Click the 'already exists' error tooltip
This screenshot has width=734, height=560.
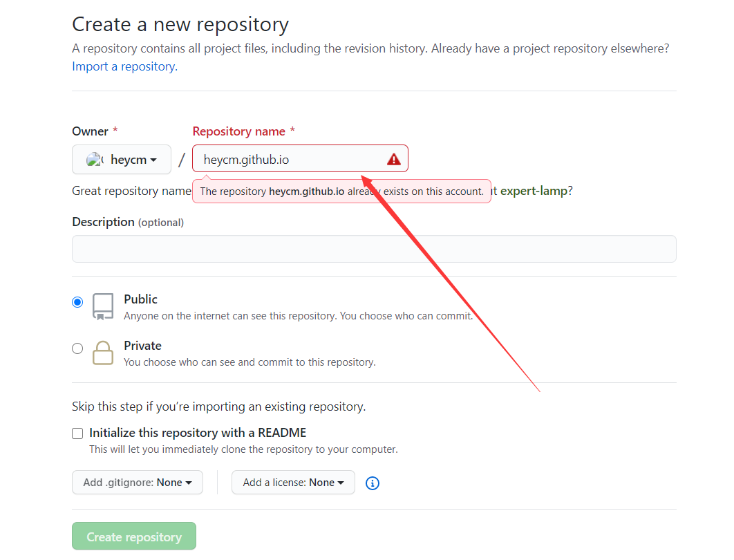coord(341,192)
